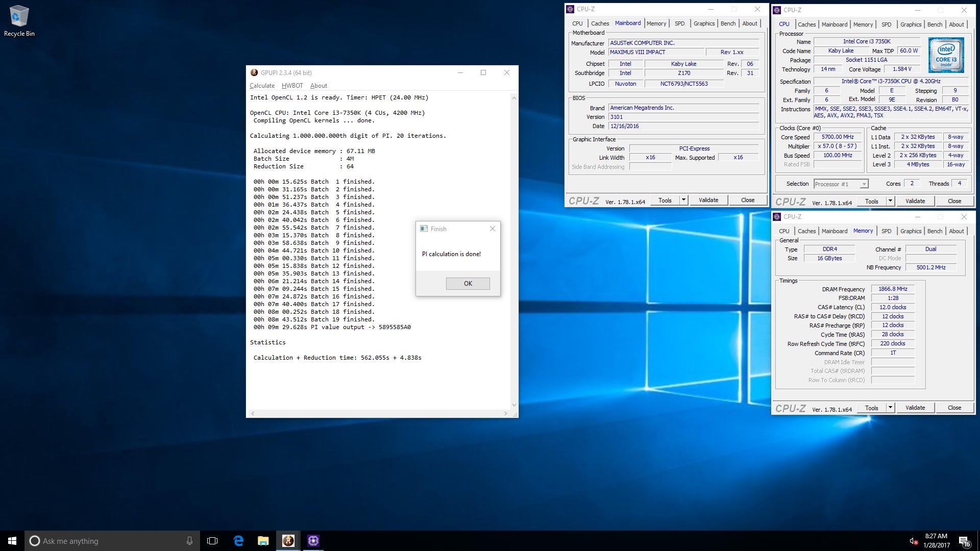
Task: Click GPUPI vertical scrollbar up arrow
Action: pyautogui.click(x=514, y=97)
